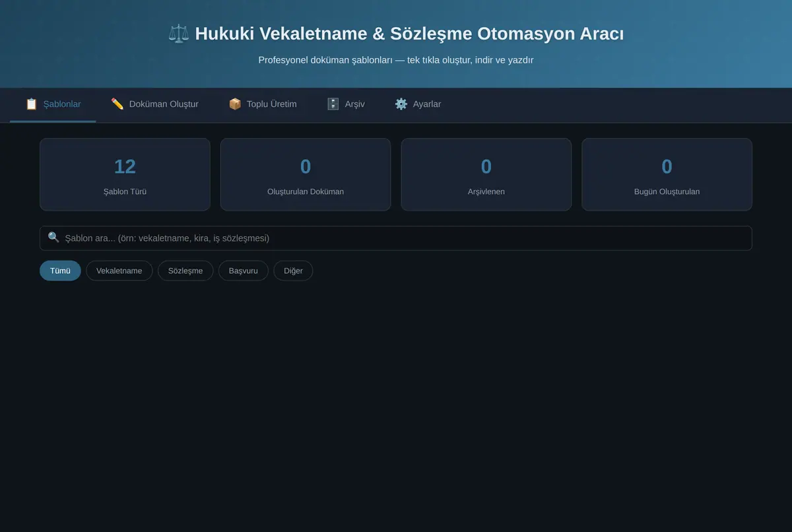Click the Bugün Oluşturulan stat label

[x=667, y=191]
